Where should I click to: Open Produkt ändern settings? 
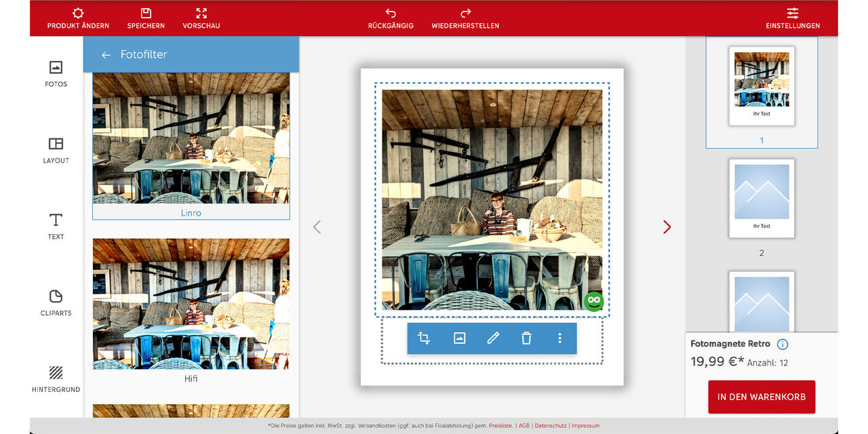pyautogui.click(x=78, y=19)
